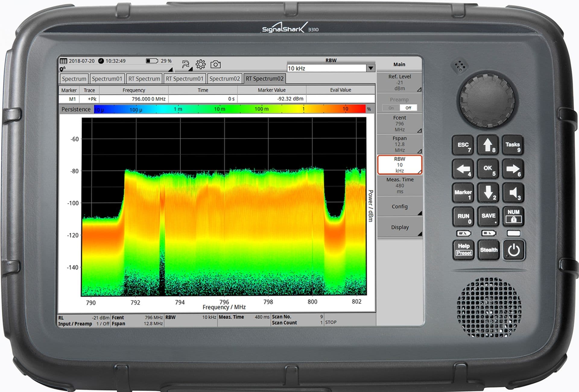Switch to the RT Spectrum01 tab
Image resolution: width=579 pixels, height=392 pixels.
pyautogui.click(x=184, y=78)
